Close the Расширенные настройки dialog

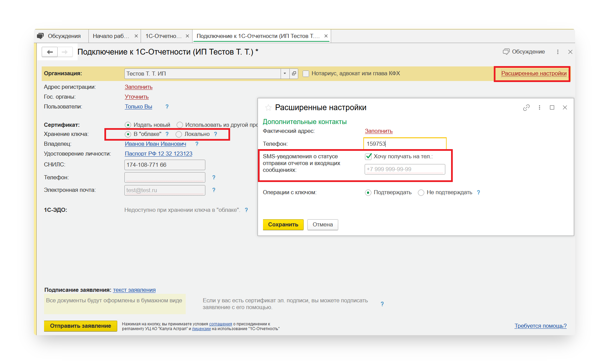coord(565,107)
